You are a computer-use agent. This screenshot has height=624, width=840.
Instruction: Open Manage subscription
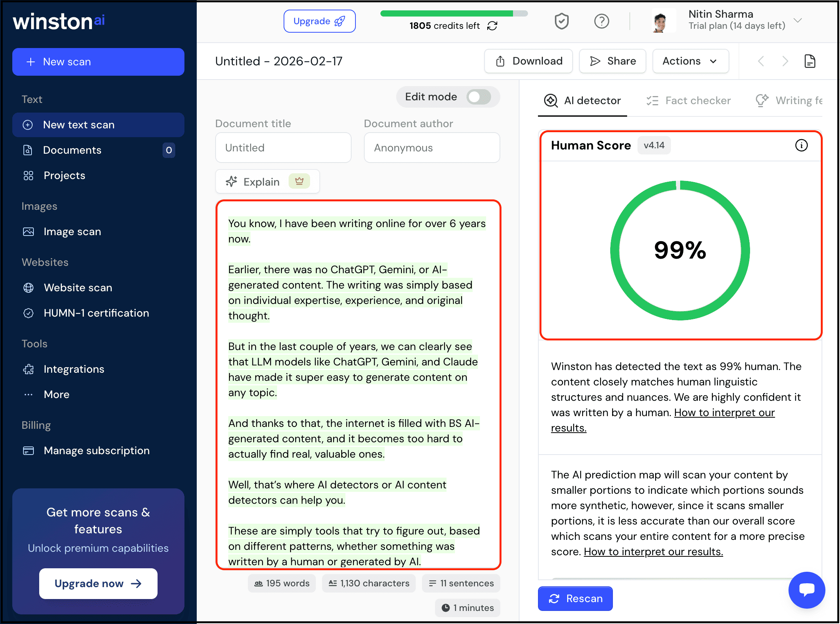coord(98,451)
